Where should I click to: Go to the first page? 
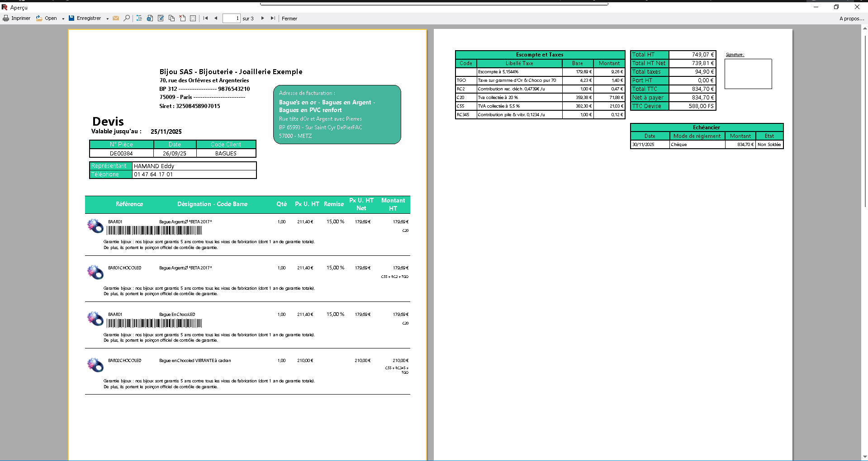[205, 19]
